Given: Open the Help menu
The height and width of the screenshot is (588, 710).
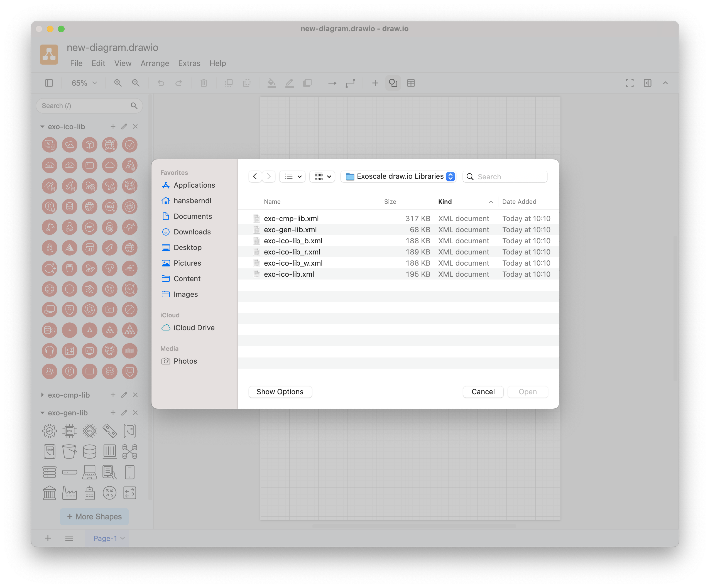Looking at the screenshot, I should coord(217,63).
